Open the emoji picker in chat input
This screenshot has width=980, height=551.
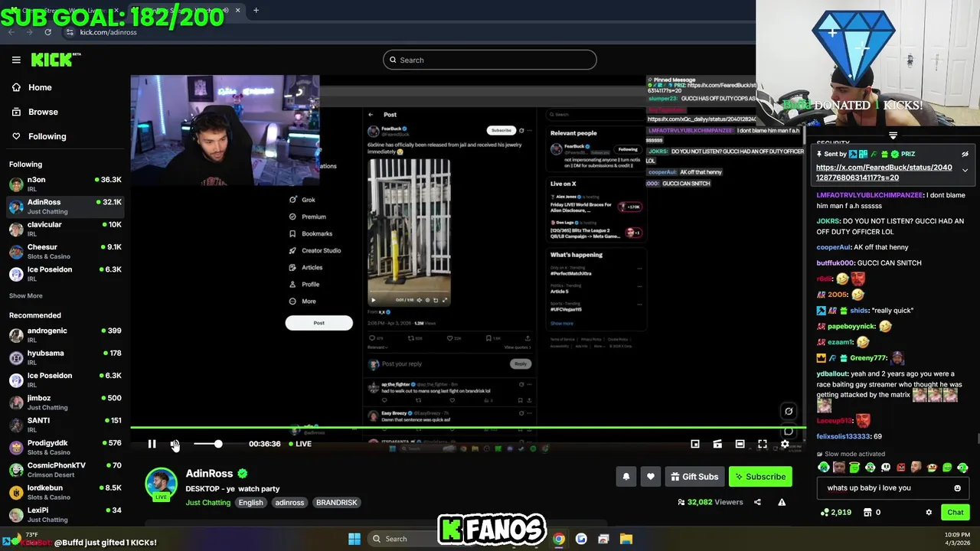(957, 487)
